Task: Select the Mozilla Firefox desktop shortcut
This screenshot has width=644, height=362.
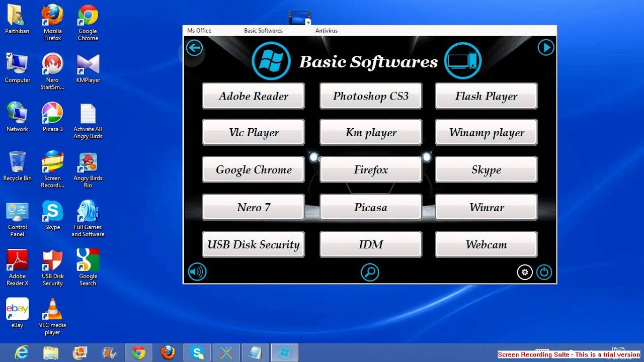Action: click(x=52, y=23)
